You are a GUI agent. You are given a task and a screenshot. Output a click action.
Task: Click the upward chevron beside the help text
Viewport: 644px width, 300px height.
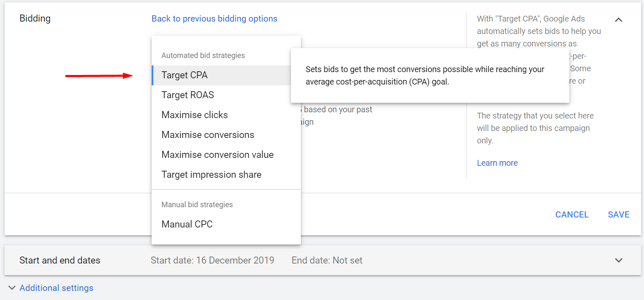coord(619,19)
